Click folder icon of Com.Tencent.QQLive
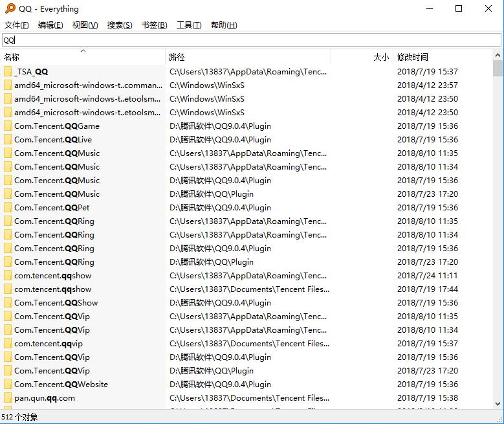Image resolution: width=504 pixels, height=424 pixels. coord(8,139)
